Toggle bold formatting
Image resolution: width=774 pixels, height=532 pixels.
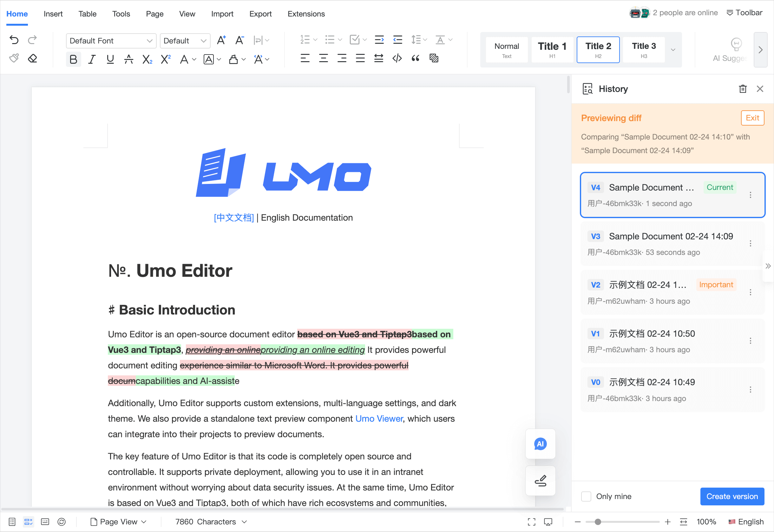coord(73,59)
